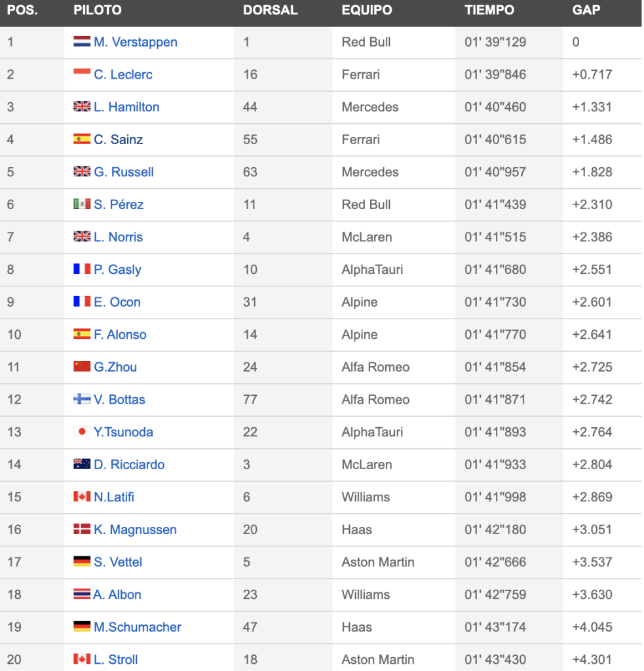Click the GAP column header

pyautogui.click(x=586, y=10)
